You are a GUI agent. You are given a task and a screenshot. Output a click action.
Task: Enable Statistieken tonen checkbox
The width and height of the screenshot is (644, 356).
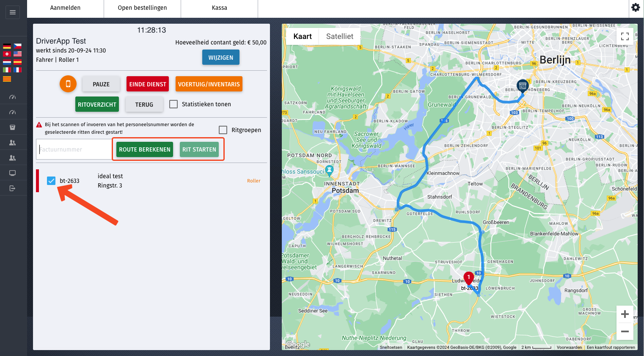tap(173, 104)
